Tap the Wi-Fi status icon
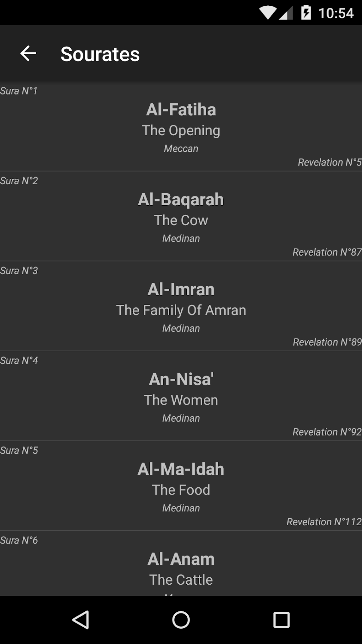 268,13
